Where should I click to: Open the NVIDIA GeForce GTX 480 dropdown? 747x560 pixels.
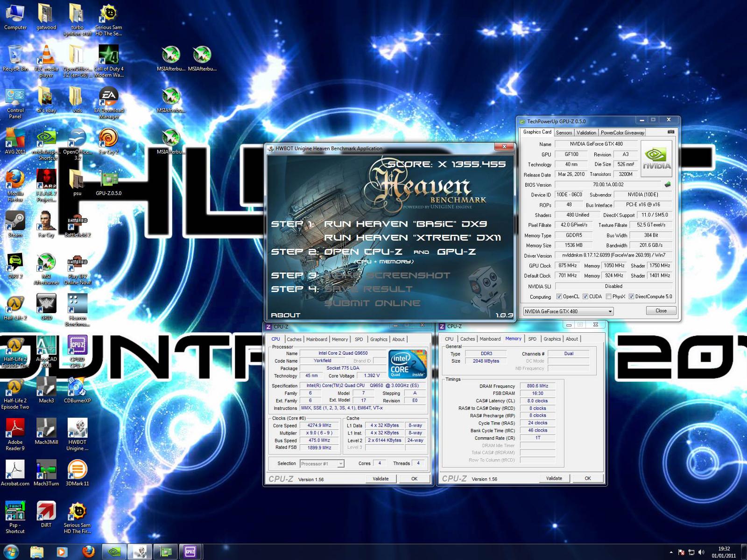click(568, 311)
